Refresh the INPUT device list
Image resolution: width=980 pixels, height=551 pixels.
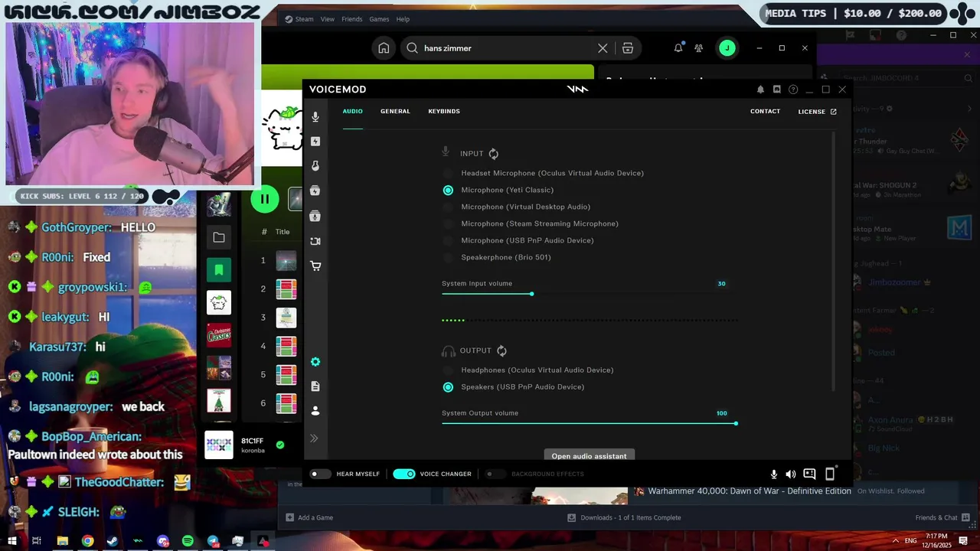click(494, 154)
